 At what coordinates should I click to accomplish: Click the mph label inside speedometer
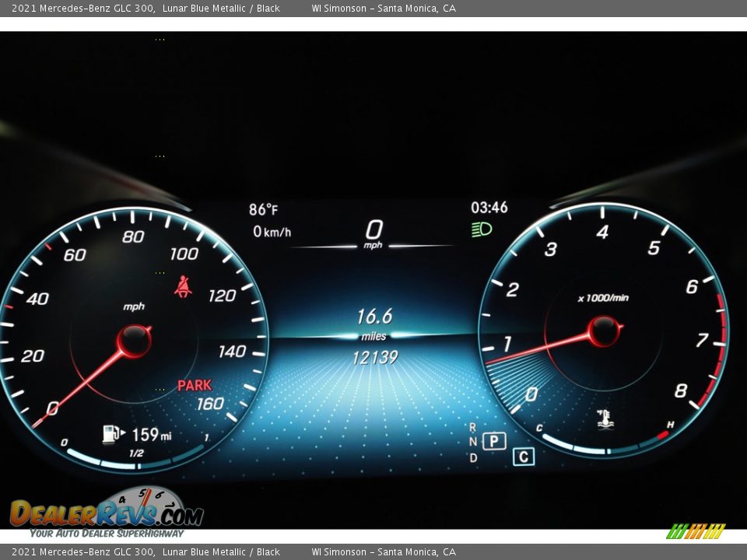click(x=134, y=306)
